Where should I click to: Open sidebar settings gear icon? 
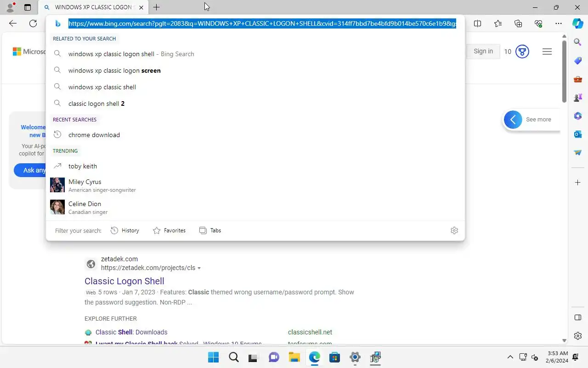[x=578, y=336]
